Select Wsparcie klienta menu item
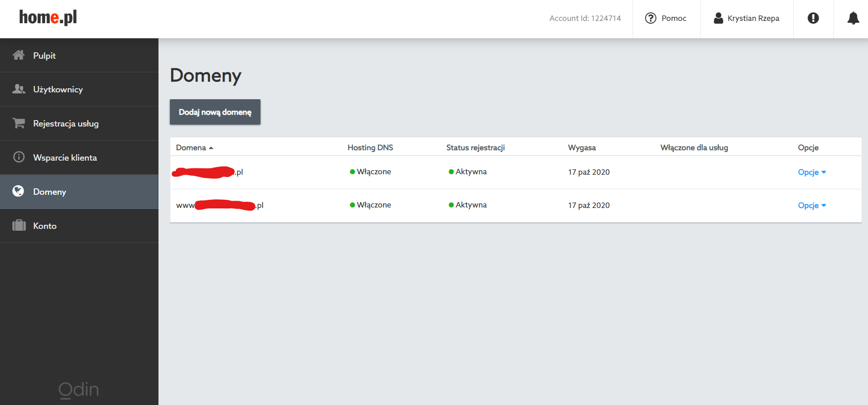Image resolution: width=868 pixels, height=405 pixels. (x=79, y=158)
